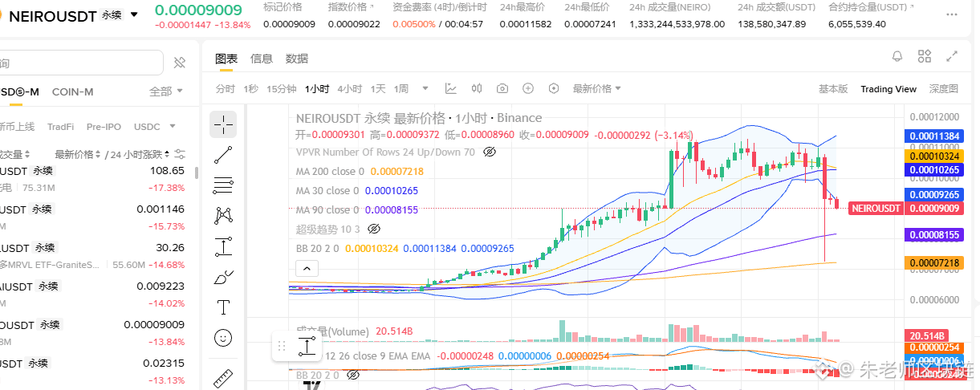Image resolution: width=980 pixels, height=390 pixels.
Task: Select the 分时 time interval
Action: pyautogui.click(x=226, y=88)
